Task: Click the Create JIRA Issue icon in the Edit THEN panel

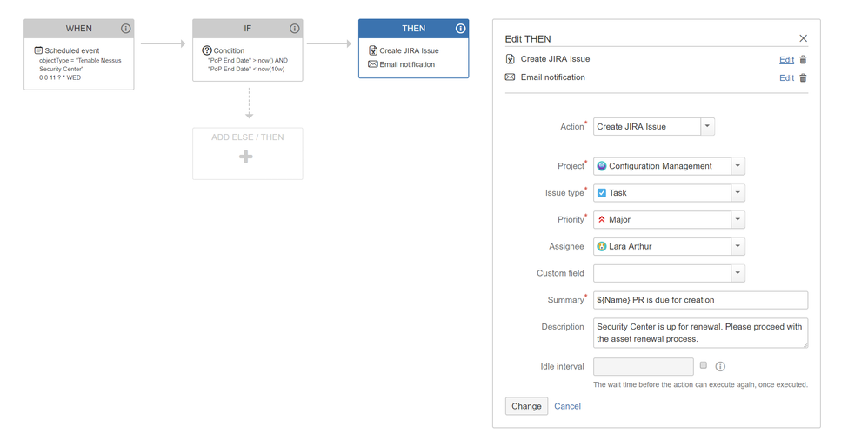Action: 511,58
